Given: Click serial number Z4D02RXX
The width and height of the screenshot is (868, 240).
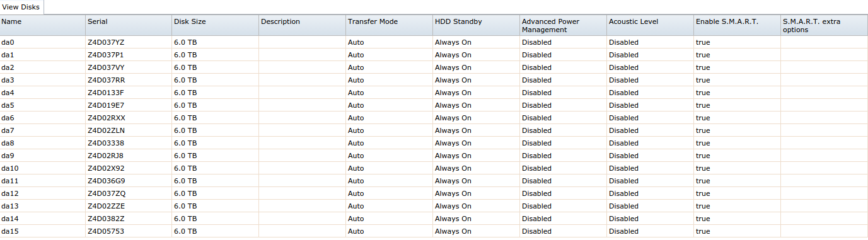Looking at the screenshot, I should [x=107, y=118].
